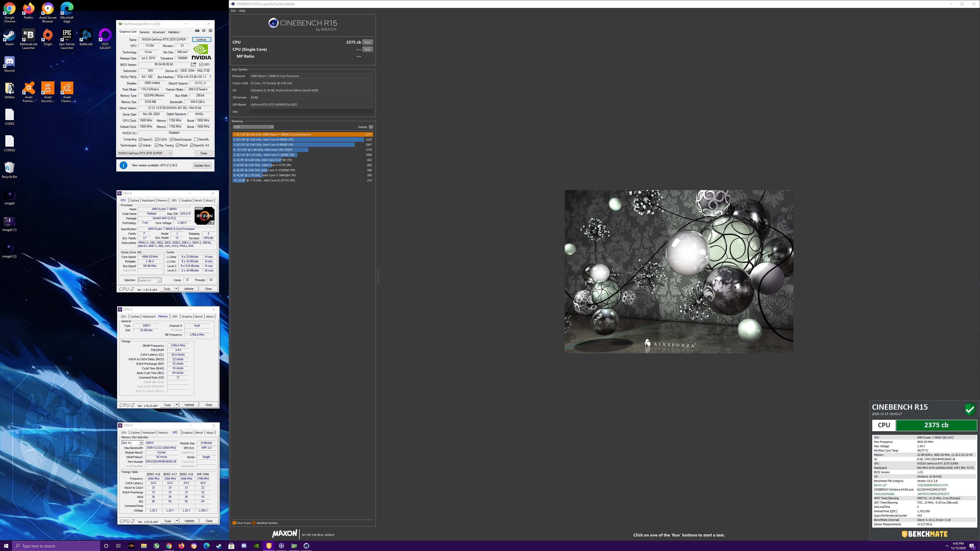Run the CPU (Single Core) test

pyautogui.click(x=367, y=49)
